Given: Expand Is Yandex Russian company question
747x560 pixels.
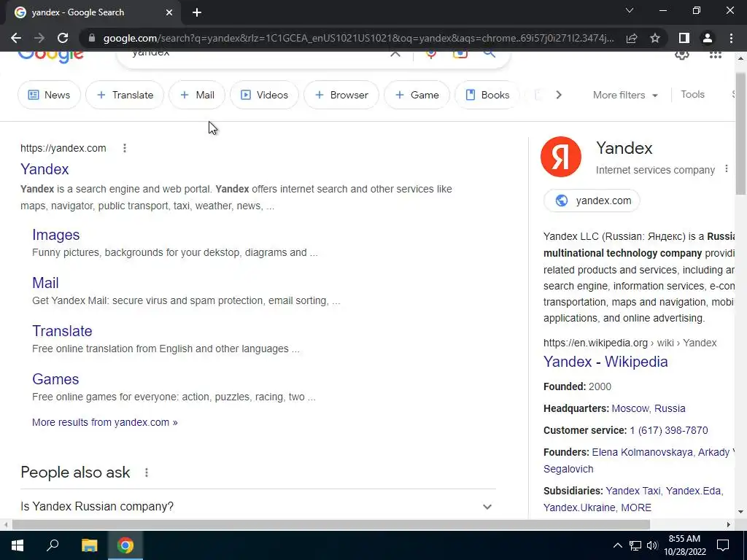Looking at the screenshot, I should point(258,506).
